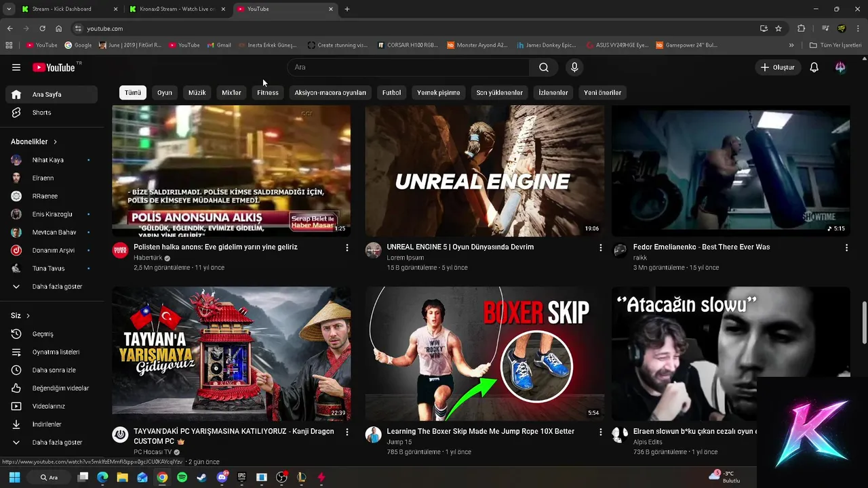Reload page with browser refresh button
This screenshot has height=488, width=868.
[x=42, y=28]
